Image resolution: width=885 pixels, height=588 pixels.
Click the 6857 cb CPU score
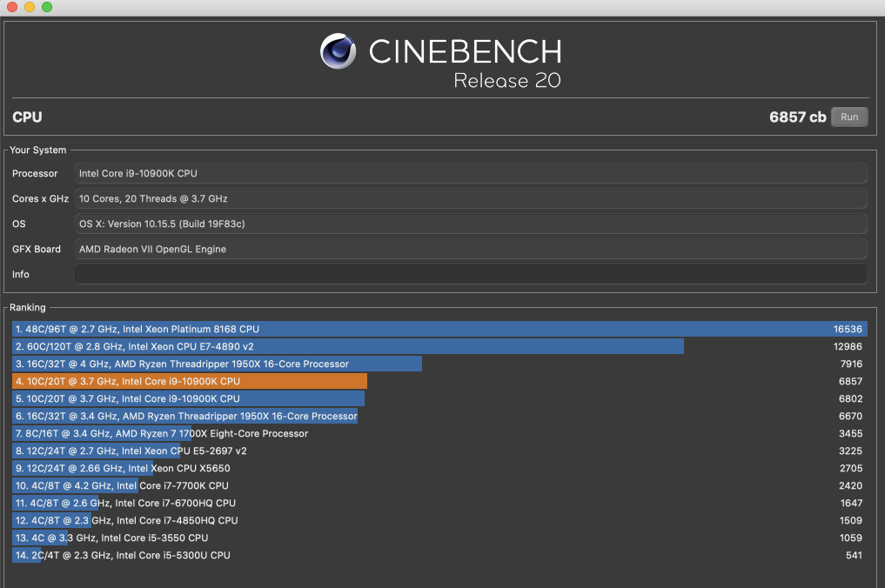797,117
